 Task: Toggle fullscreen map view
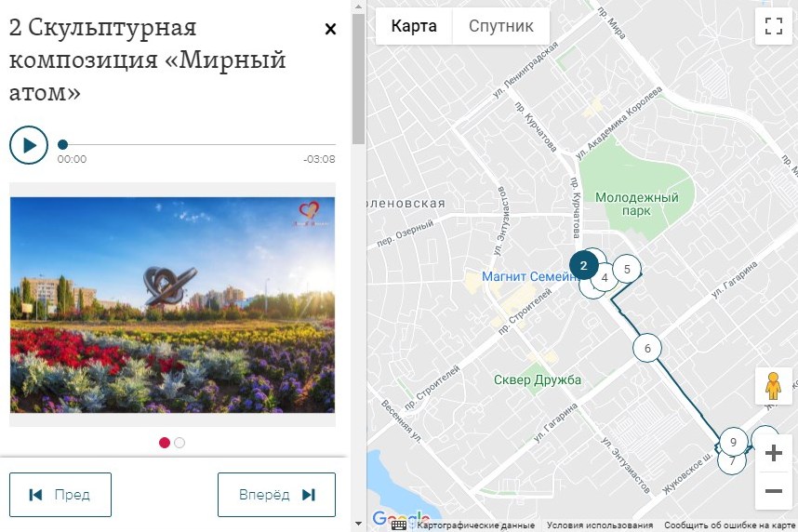coord(774,26)
